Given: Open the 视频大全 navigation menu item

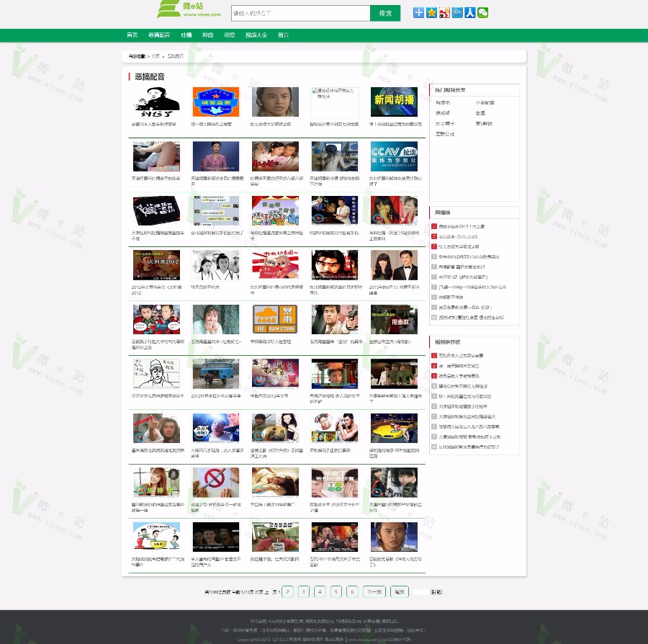Looking at the screenshot, I should pyautogui.click(x=256, y=35).
